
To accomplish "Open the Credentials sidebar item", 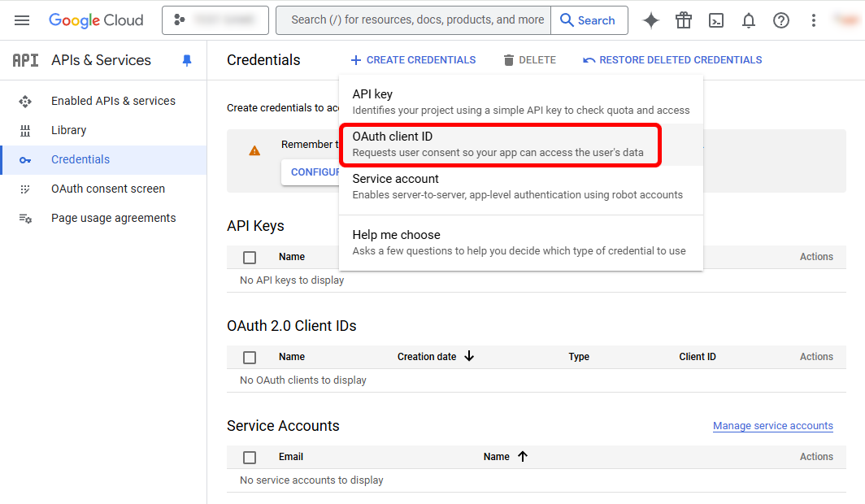I will [105, 160].
